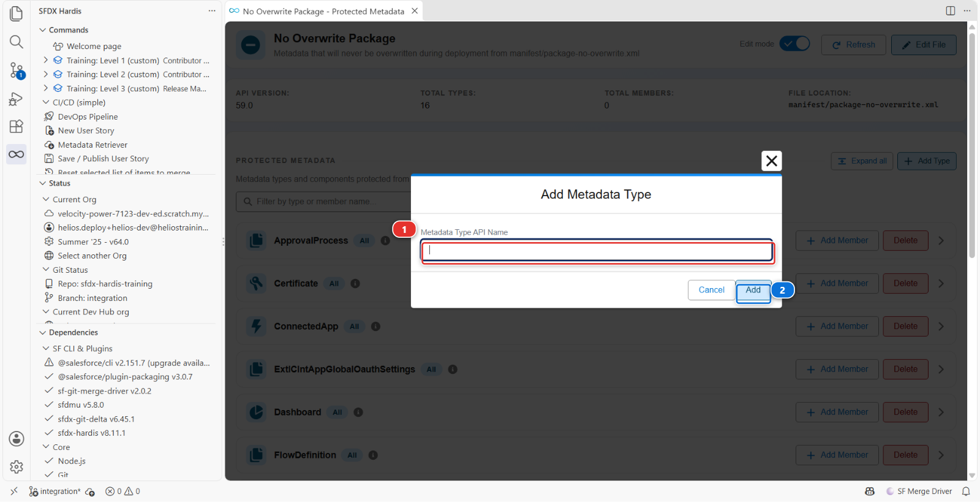Collapse the CI/CD (simple) group

pos(46,102)
